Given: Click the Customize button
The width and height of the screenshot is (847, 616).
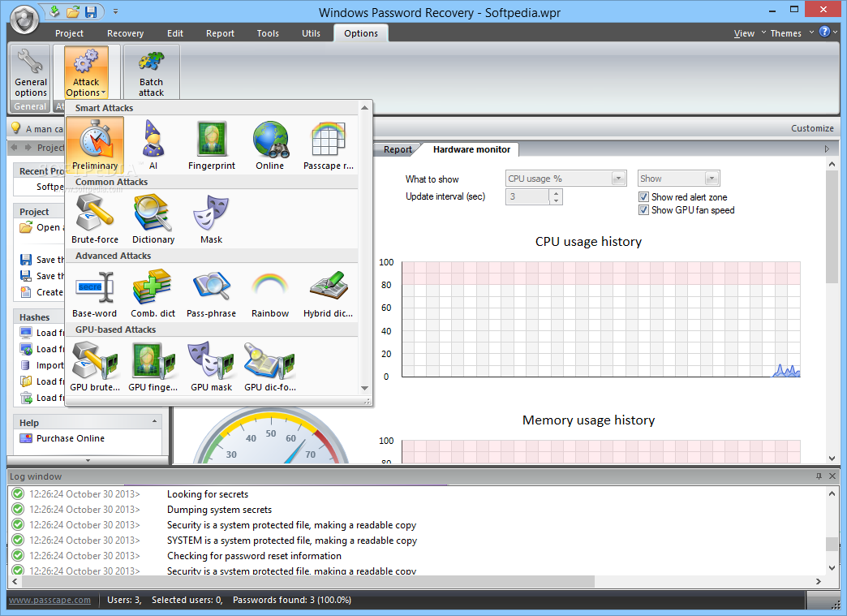Looking at the screenshot, I should click(x=812, y=128).
